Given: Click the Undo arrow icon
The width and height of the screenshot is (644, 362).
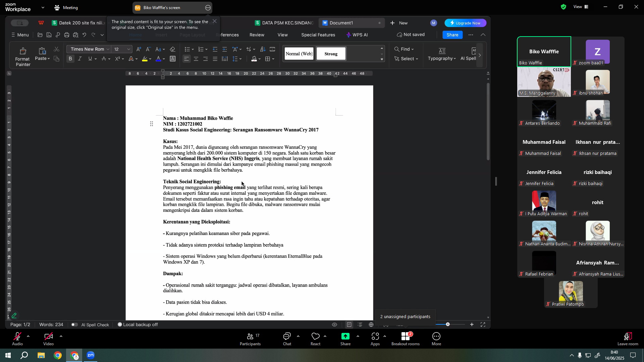Looking at the screenshot, I should click(x=85, y=35).
